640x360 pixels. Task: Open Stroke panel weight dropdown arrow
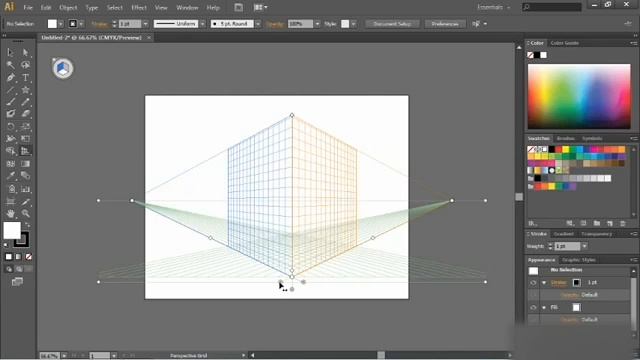pyautogui.click(x=584, y=246)
